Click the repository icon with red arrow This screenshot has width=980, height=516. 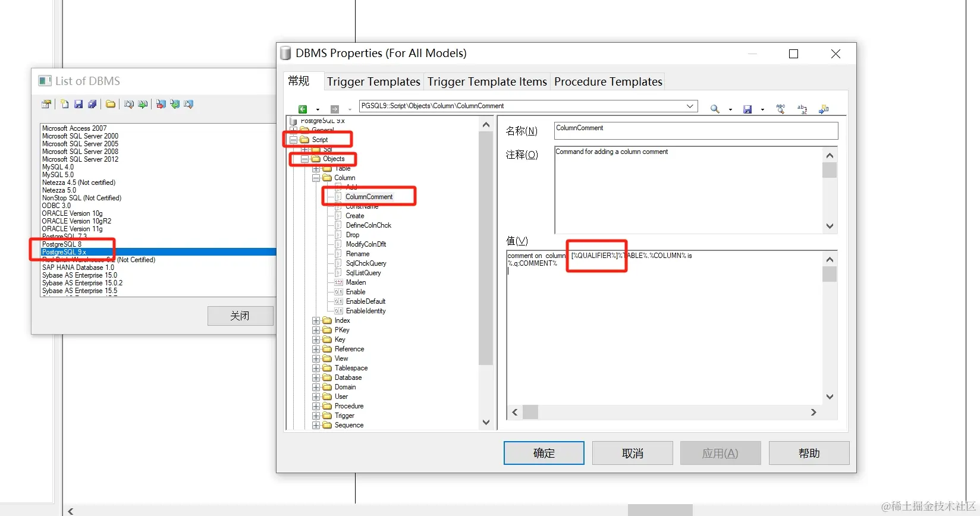coord(161,104)
